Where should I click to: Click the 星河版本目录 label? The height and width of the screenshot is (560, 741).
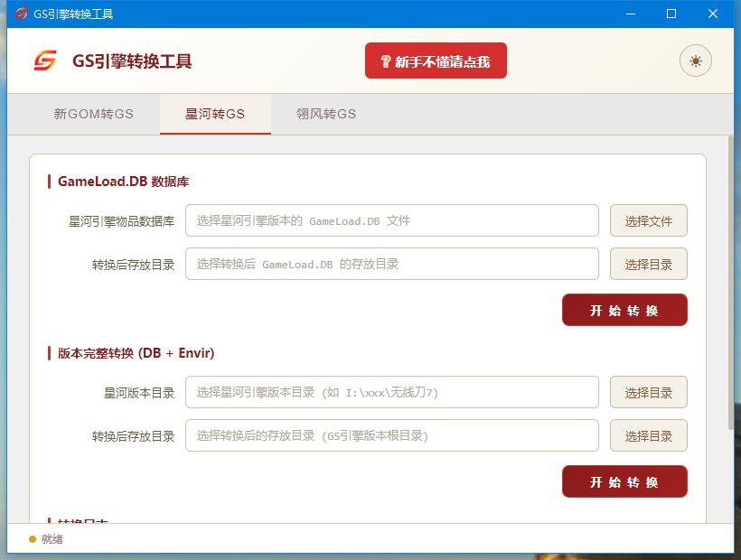pos(139,392)
